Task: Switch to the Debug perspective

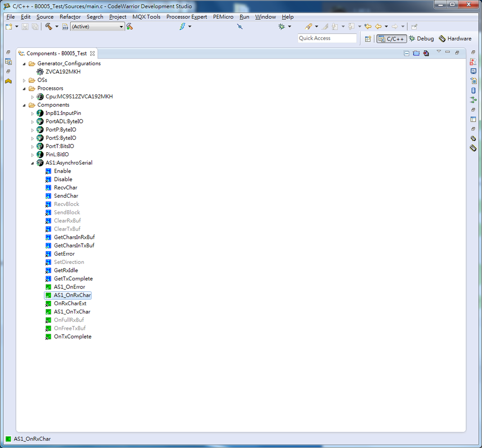Action: click(421, 39)
